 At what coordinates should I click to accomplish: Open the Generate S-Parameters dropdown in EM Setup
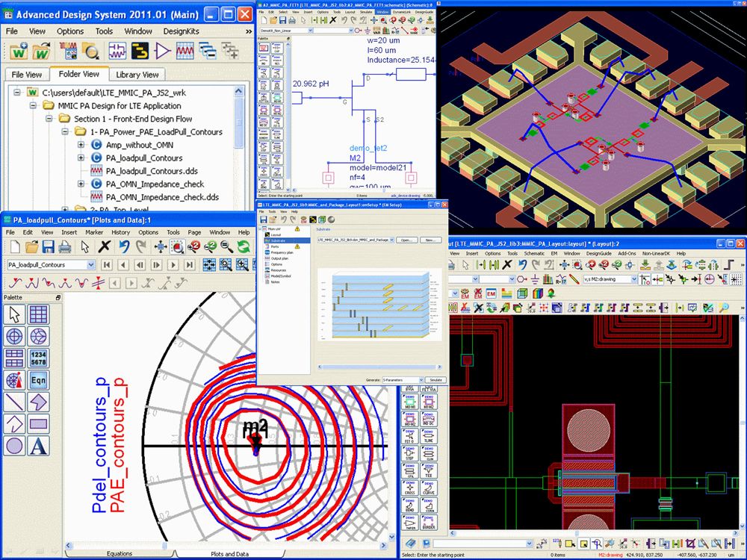(421, 380)
